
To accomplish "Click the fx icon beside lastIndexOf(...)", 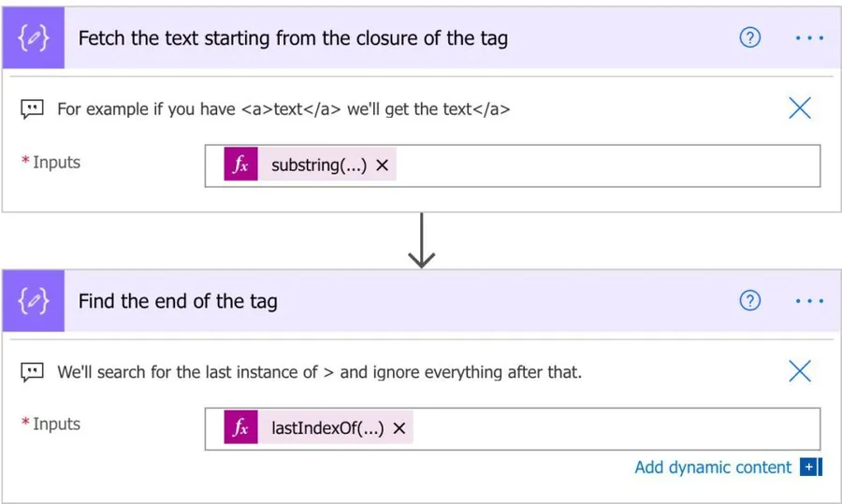I will pos(240,428).
